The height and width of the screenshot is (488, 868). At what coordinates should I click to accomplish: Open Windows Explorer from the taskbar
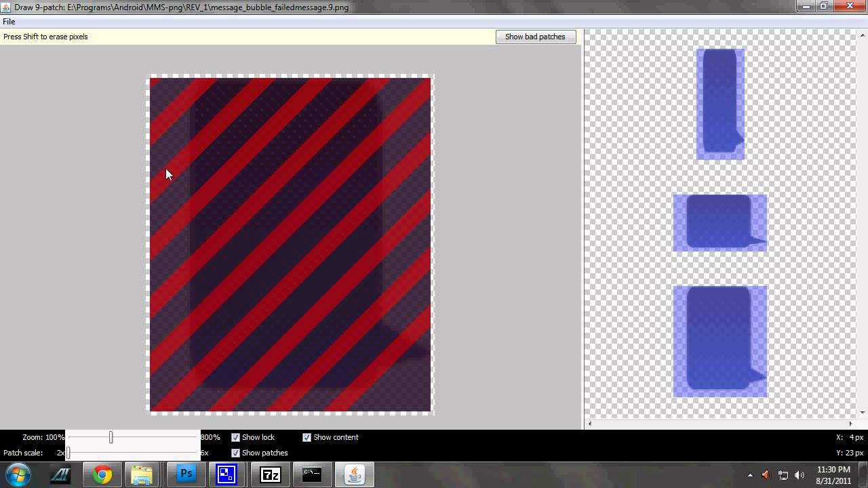[x=142, y=474]
